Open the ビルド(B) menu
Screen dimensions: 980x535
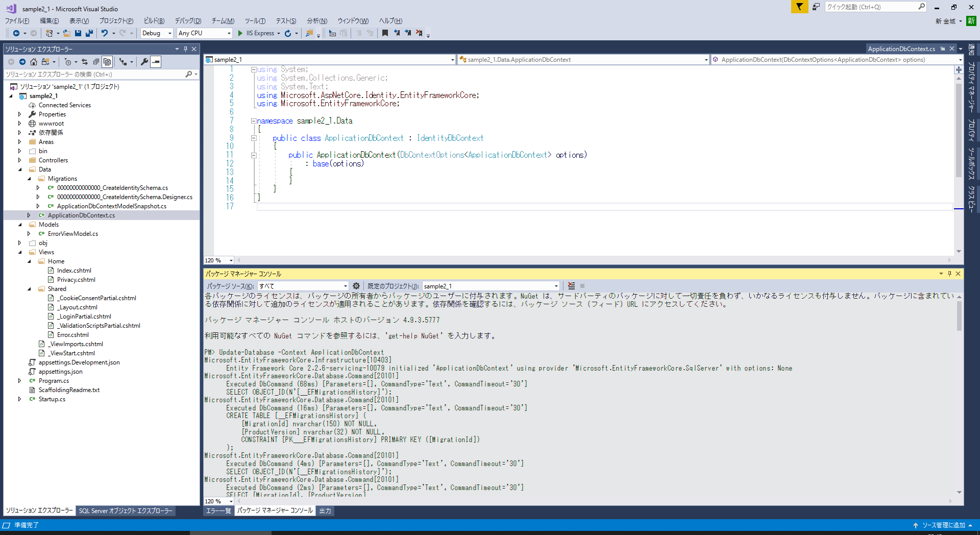pos(154,21)
